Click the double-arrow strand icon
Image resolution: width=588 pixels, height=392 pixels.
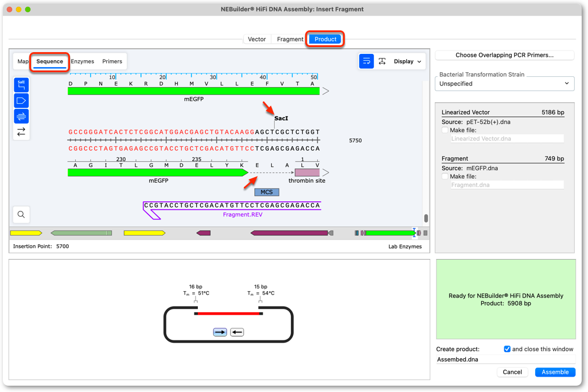pyautogui.click(x=21, y=132)
